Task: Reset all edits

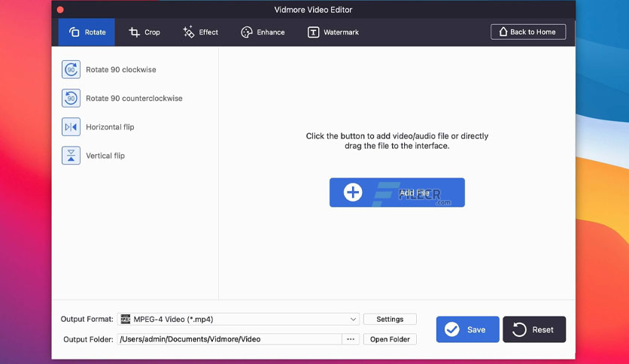Action: (534, 329)
